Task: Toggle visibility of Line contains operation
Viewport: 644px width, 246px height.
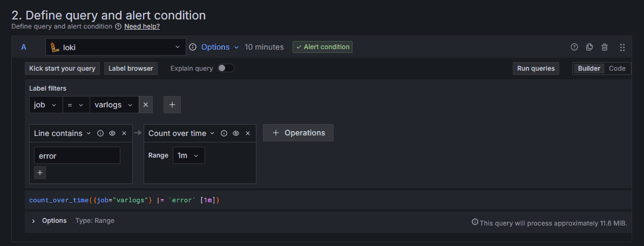Action: [112, 133]
